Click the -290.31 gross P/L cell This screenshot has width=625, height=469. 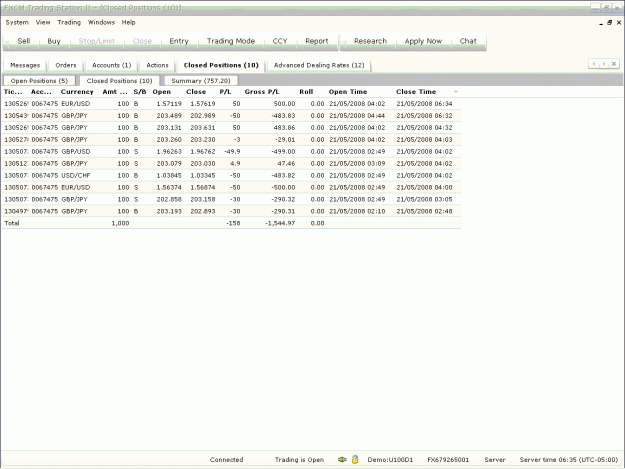pyautogui.click(x=283, y=211)
